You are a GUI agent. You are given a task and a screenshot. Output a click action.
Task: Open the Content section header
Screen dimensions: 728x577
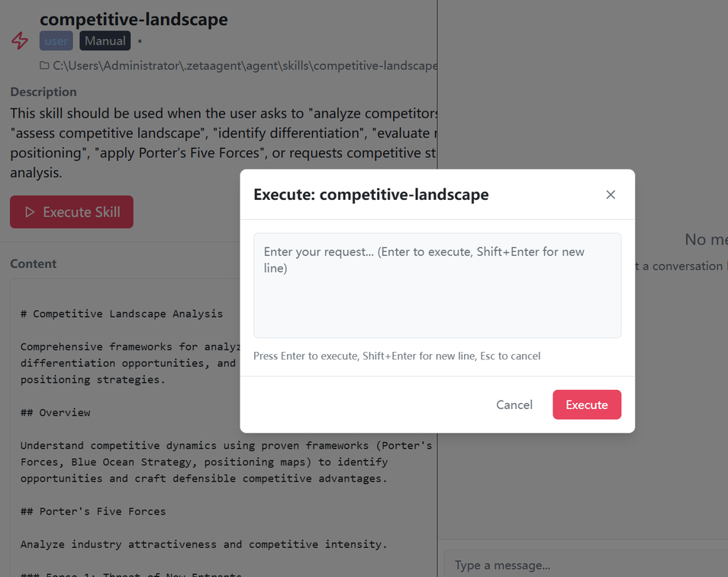(x=33, y=263)
